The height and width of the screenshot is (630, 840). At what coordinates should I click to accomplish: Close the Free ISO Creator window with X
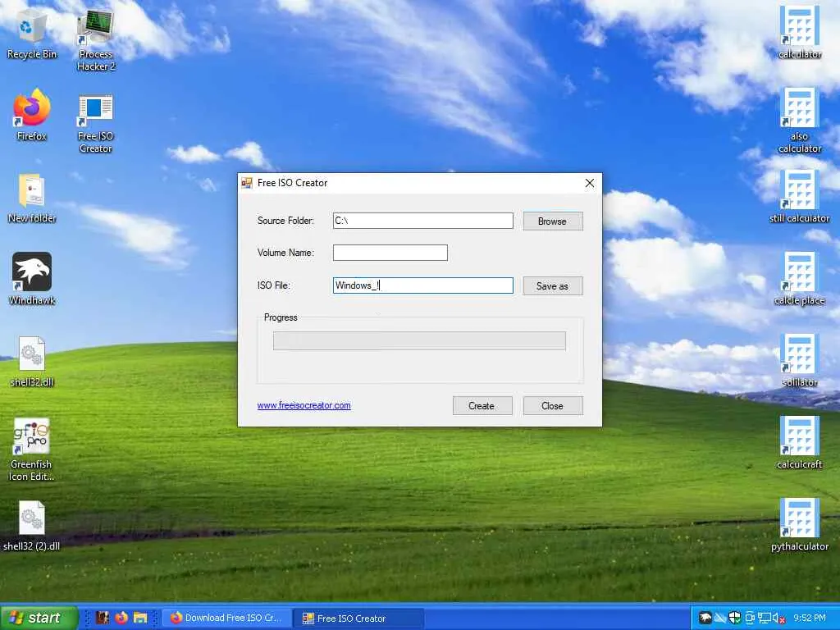pyautogui.click(x=590, y=183)
